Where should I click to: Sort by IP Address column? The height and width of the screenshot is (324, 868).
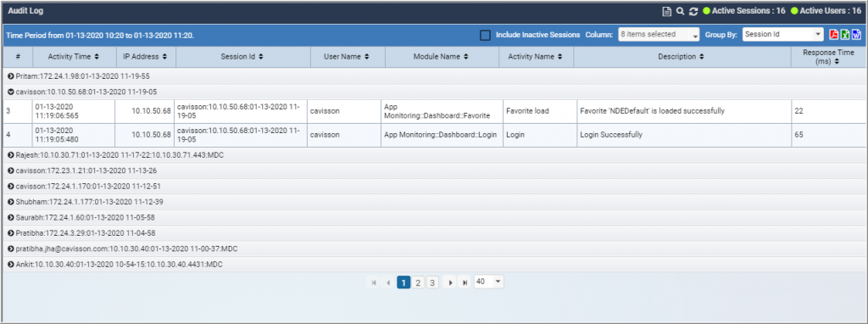coord(145,57)
